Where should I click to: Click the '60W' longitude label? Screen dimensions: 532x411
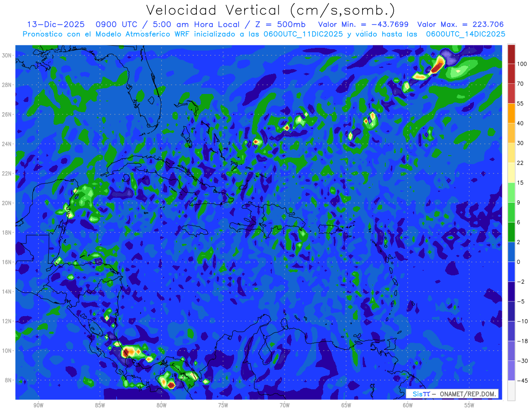(x=408, y=405)
